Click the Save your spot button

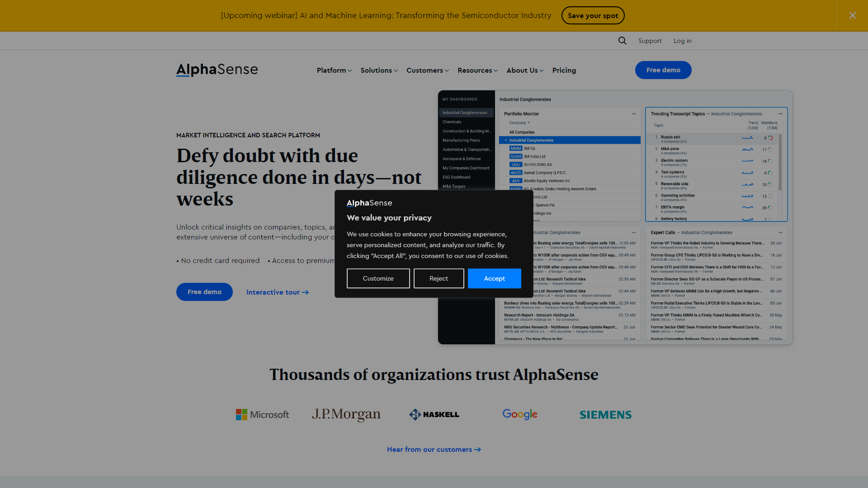(x=593, y=15)
